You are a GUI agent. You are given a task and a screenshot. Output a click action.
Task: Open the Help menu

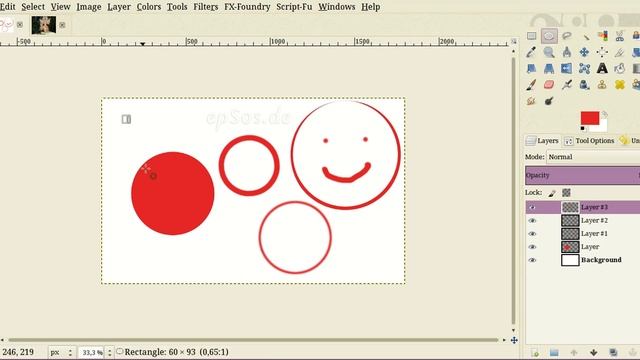coord(371,7)
